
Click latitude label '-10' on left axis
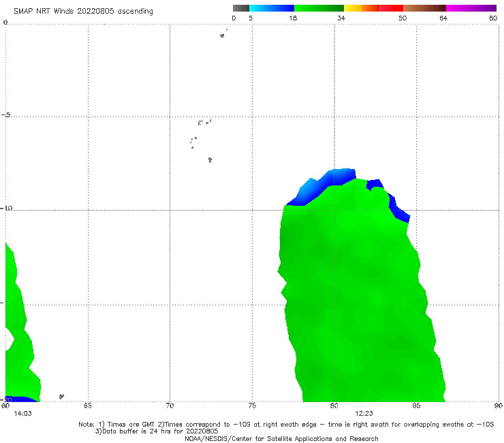tap(6, 208)
